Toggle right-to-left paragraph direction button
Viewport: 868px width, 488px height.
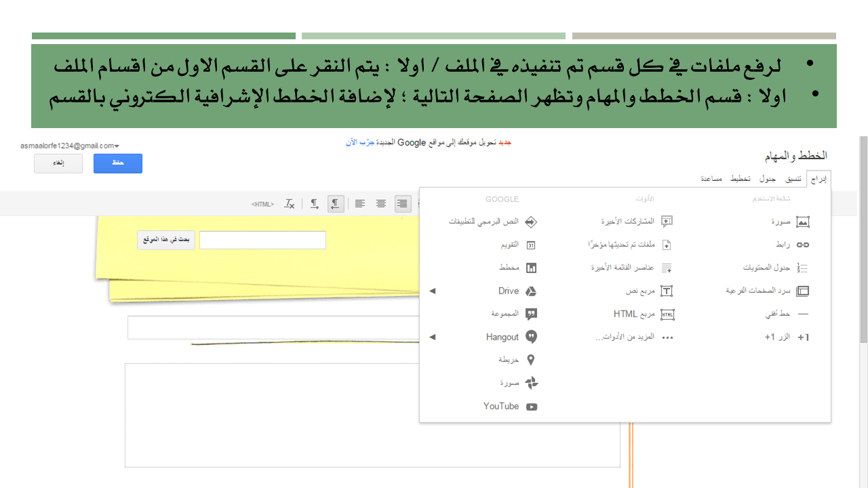[x=335, y=203]
